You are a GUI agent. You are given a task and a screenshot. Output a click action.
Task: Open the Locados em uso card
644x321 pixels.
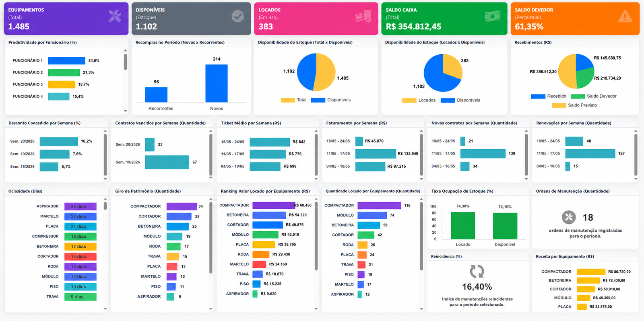click(316, 19)
